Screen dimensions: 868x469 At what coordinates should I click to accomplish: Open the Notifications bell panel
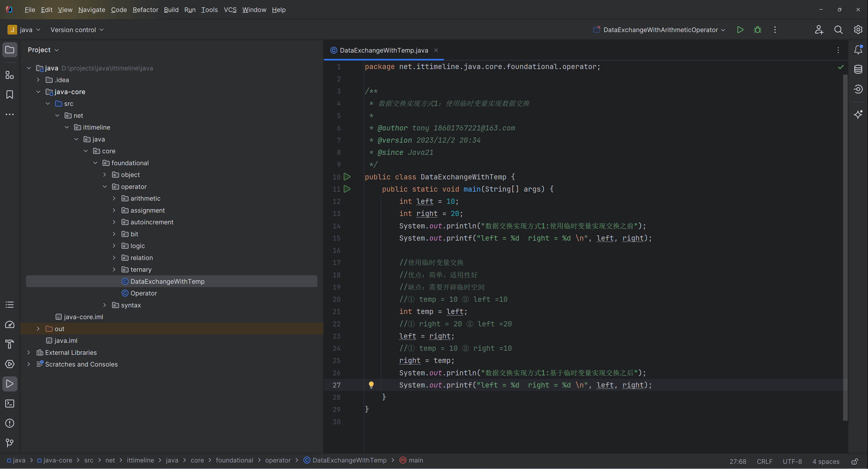(858, 50)
